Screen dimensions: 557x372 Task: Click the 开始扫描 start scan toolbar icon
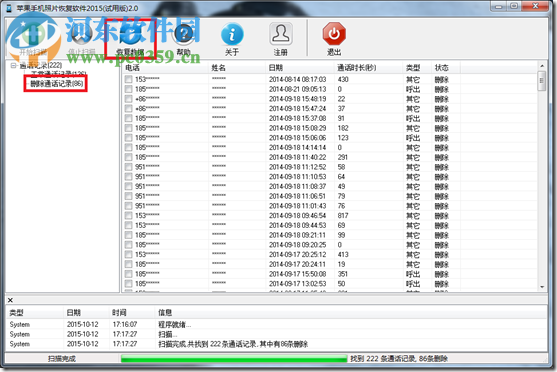tap(32, 35)
